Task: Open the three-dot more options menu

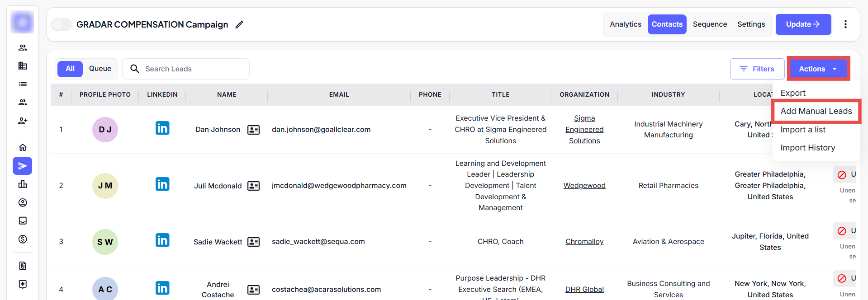Action: pyautogui.click(x=845, y=24)
